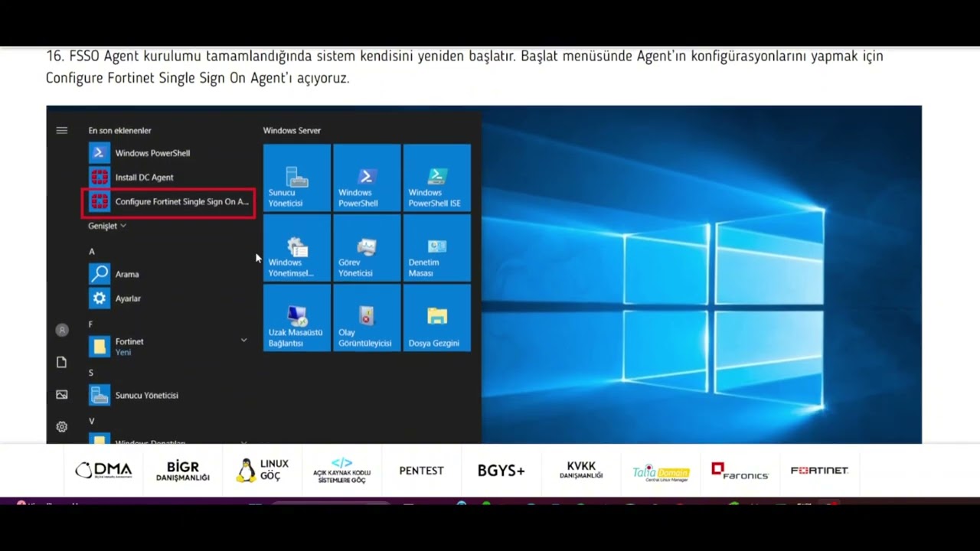
Task: Open the Start menu hamburger icon
Action: click(62, 130)
